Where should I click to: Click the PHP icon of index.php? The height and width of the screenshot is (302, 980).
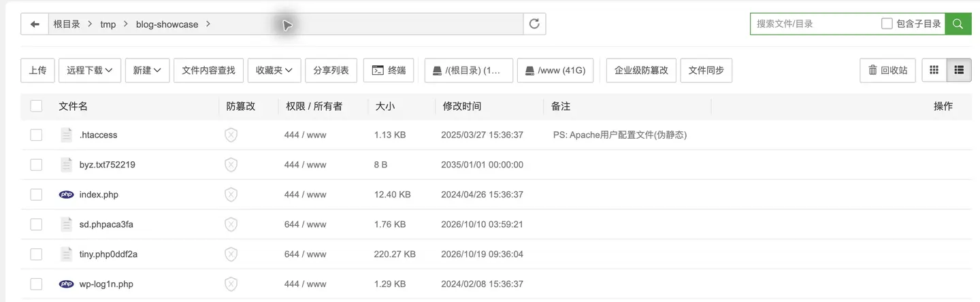(x=66, y=195)
